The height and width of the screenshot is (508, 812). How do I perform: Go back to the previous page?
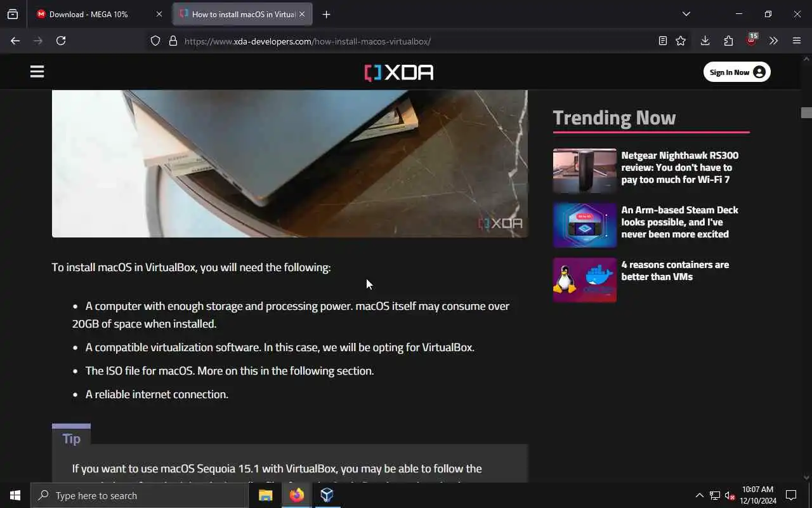[15, 41]
